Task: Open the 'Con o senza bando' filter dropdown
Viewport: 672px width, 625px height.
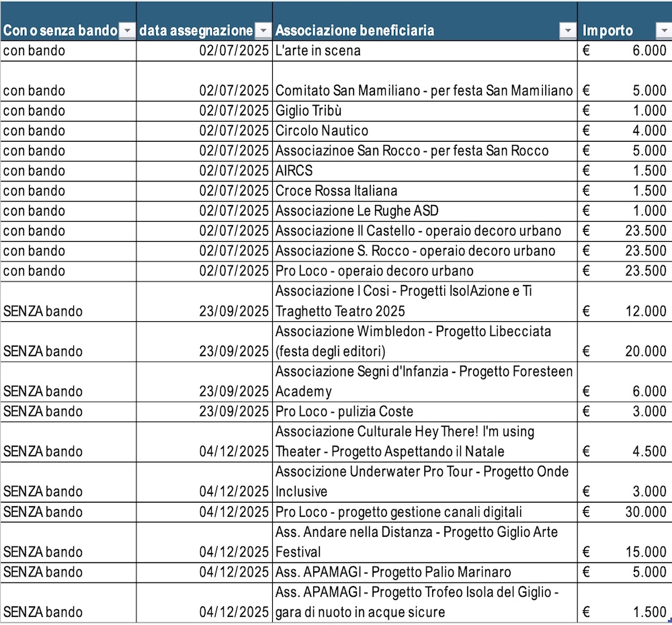Action: pyautogui.click(x=127, y=31)
